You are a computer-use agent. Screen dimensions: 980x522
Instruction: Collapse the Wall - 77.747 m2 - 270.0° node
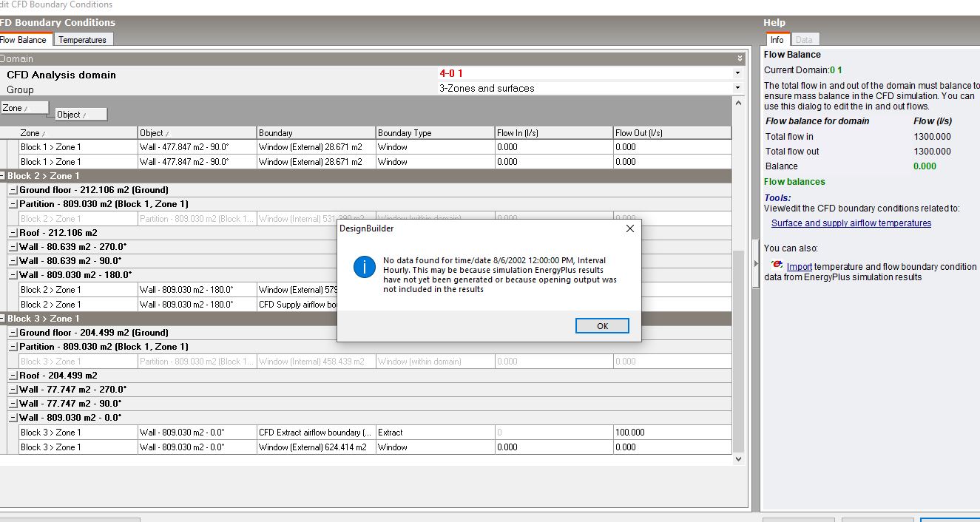(13, 390)
